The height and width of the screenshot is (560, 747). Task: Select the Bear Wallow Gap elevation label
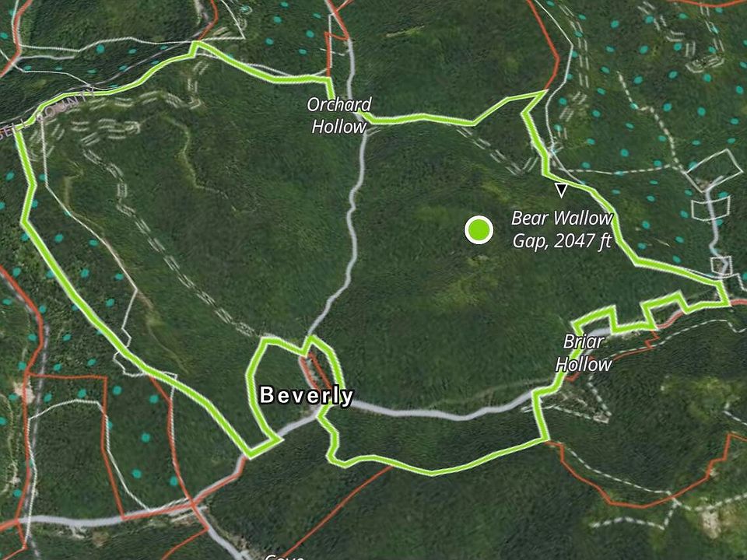coord(562,229)
